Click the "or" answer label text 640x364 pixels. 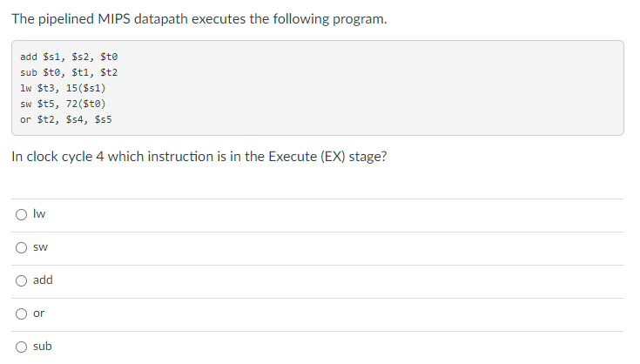pos(39,313)
